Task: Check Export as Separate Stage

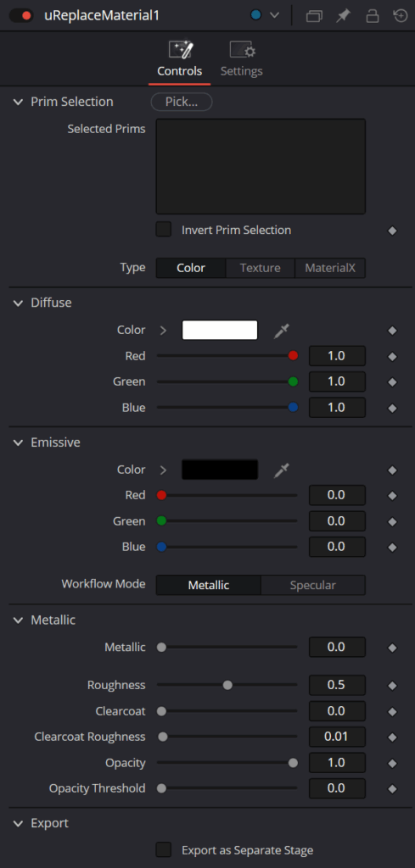Action: click(164, 849)
